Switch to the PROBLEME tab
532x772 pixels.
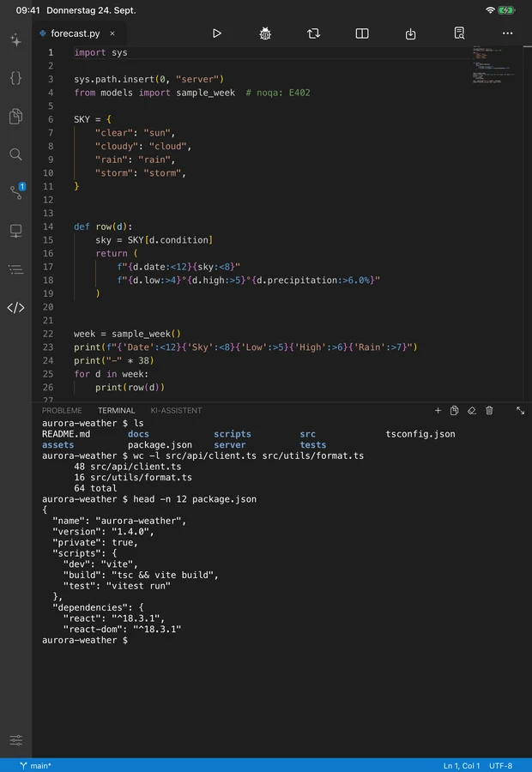coord(62,411)
